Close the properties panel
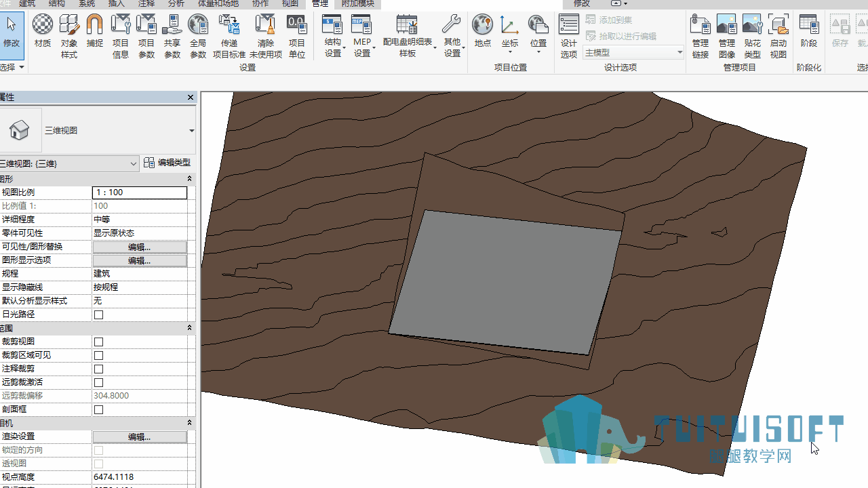Image resolution: width=868 pixels, height=488 pixels. 191,98
